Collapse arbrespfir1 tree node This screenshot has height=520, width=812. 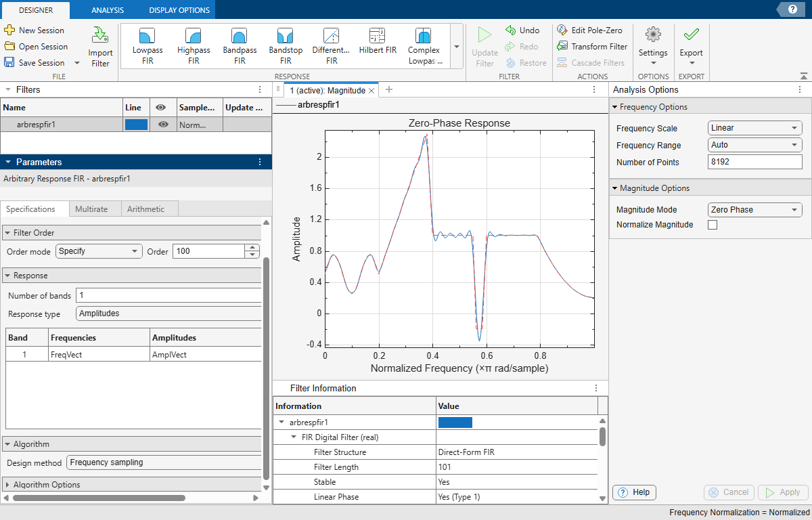click(281, 422)
